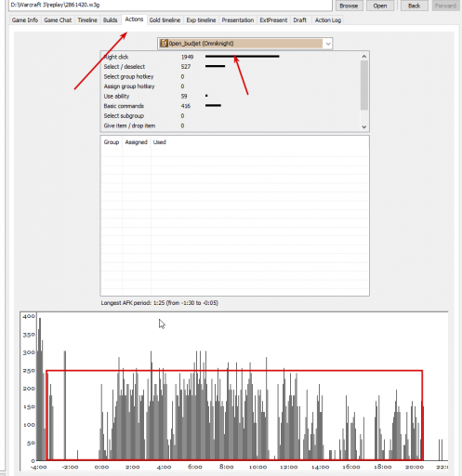Click the 20:00 mark on chart axis
Viewport: 462px width, 476px height.
[x=415, y=467]
